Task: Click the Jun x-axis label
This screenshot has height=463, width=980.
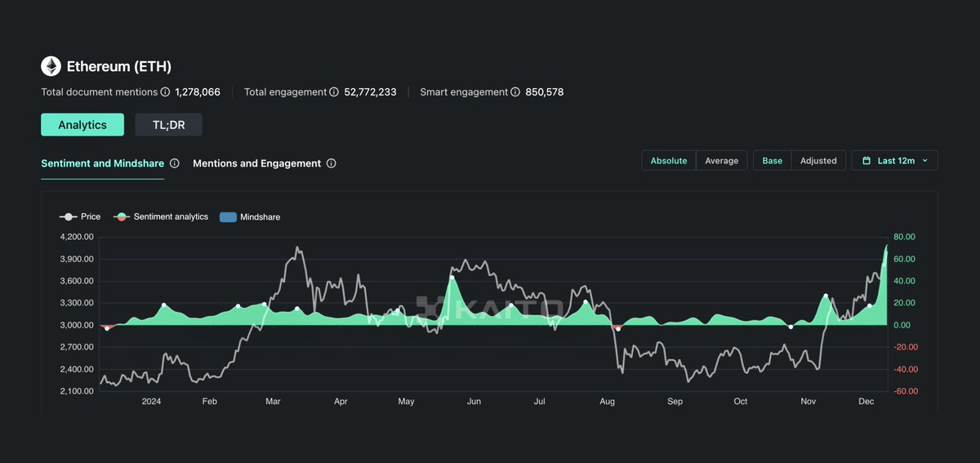Action: [473, 402]
